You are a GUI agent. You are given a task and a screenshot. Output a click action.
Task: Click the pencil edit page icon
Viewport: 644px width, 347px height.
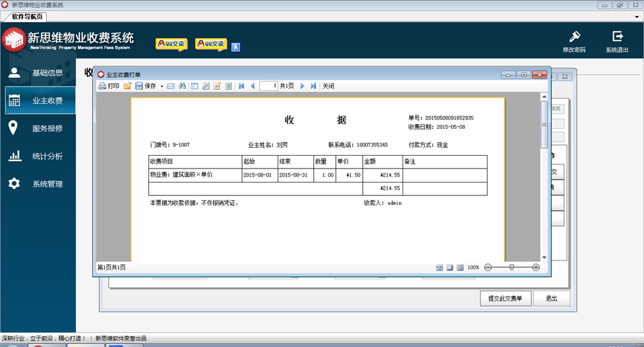tap(217, 86)
